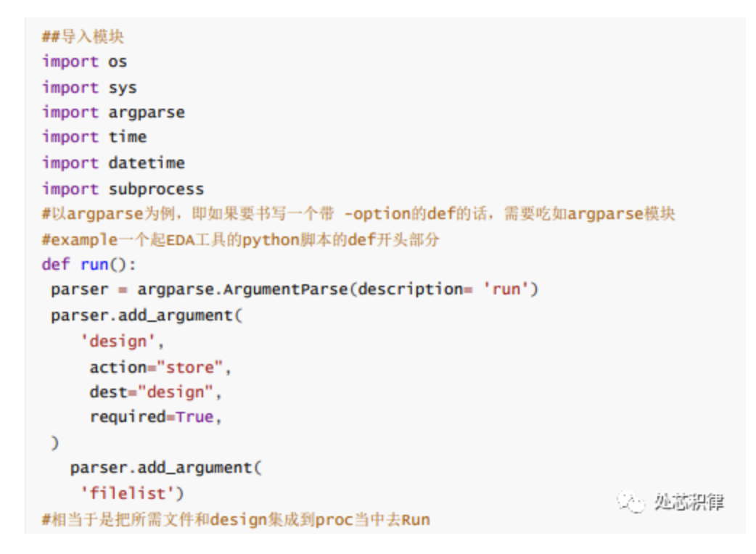Click the comment line starting with "#example"
Image resolution: width=756 pixels, height=554 pixels.
click(240, 240)
